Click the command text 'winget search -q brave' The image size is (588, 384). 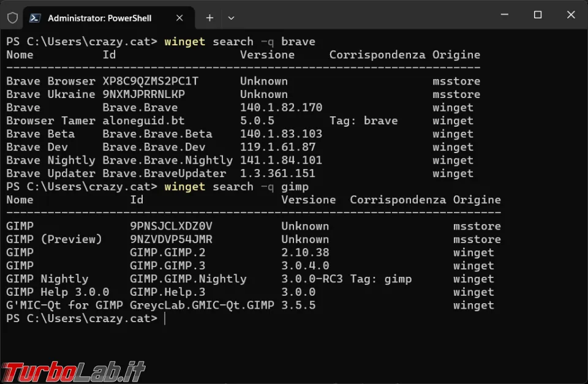[x=239, y=42]
